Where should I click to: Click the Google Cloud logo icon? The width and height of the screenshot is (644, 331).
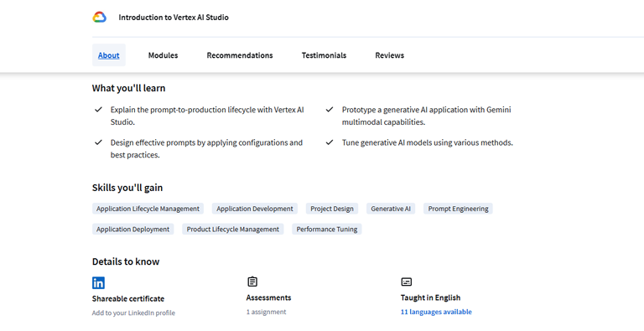(100, 18)
